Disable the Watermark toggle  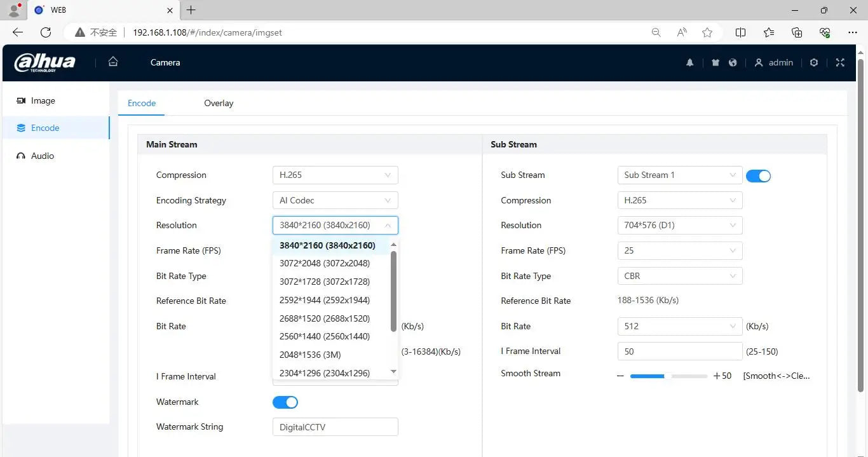coord(285,402)
